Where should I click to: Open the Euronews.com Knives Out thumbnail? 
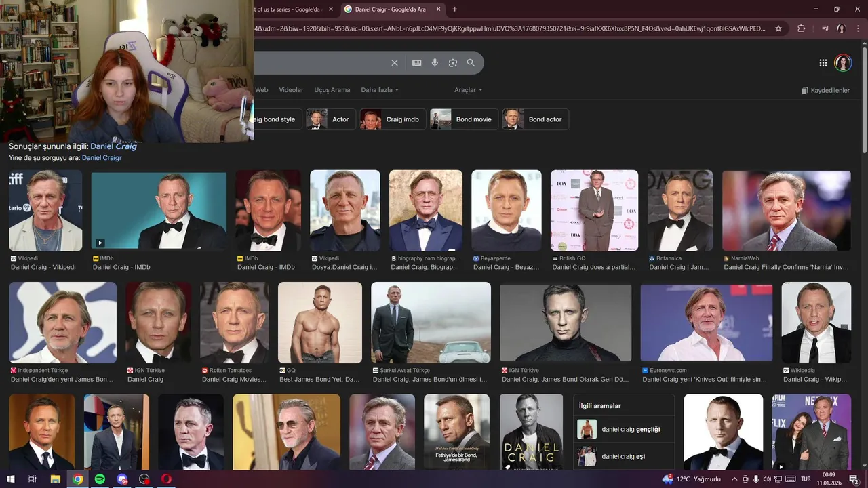[707, 322]
